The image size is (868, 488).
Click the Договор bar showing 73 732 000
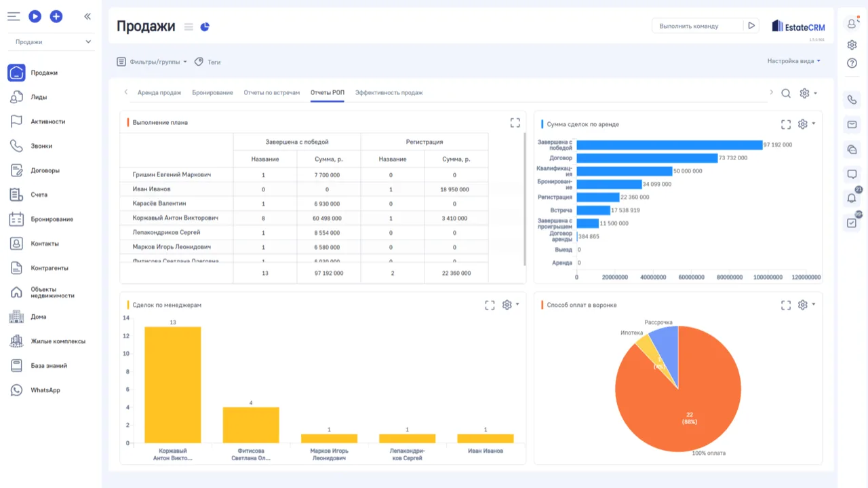coord(647,157)
